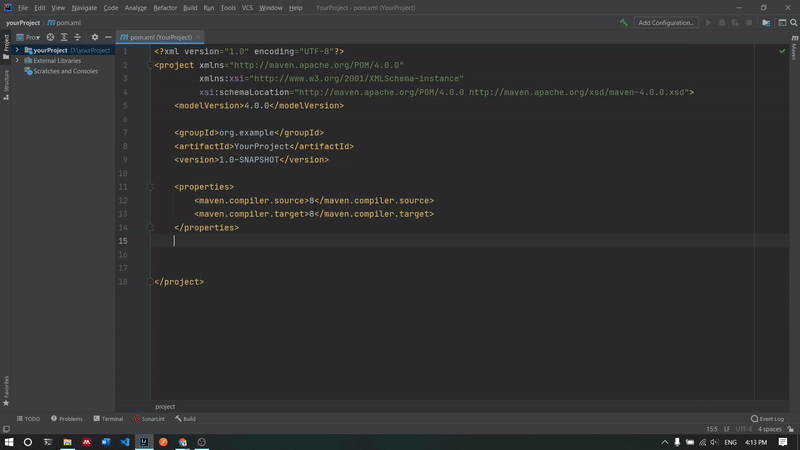Viewport: 800px width, 450px height.
Task: Click the LF line separator indicator
Action: [x=727, y=429]
